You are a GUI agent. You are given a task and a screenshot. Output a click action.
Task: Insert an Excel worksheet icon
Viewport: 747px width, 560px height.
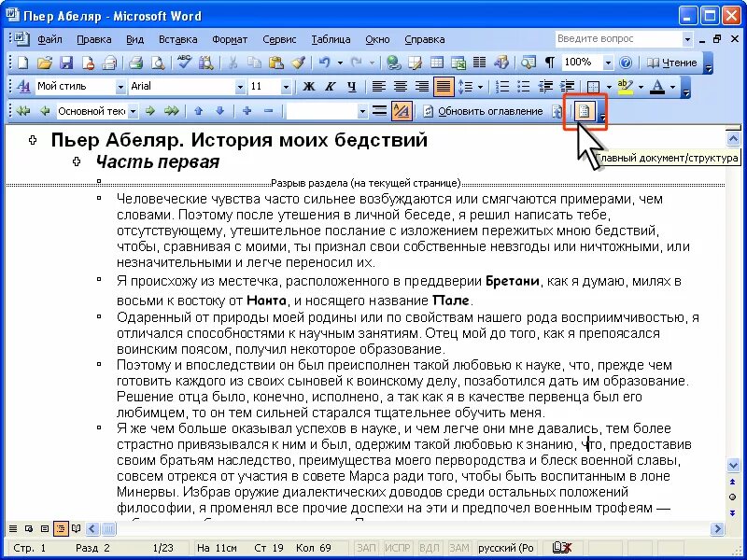[458, 63]
